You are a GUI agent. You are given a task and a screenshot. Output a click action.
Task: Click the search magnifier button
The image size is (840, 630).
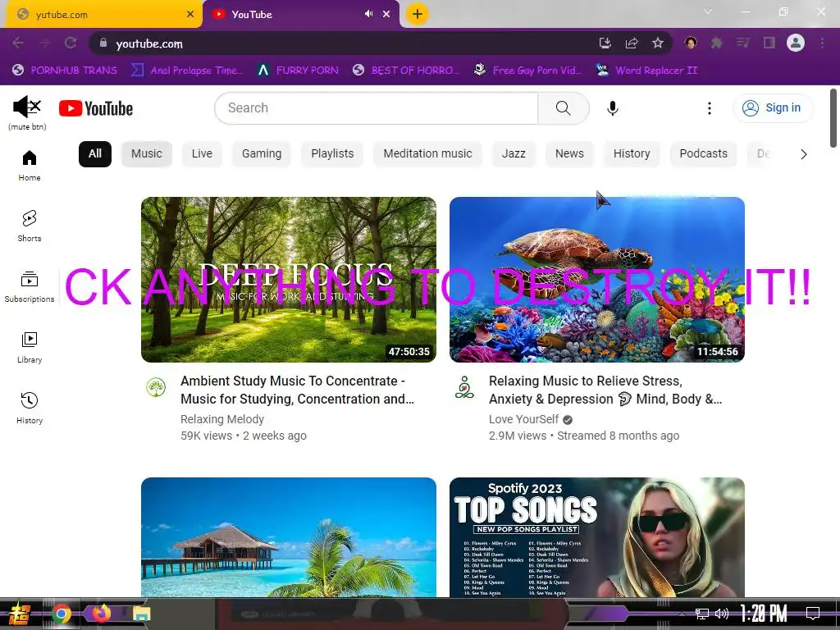pyautogui.click(x=563, y=108)
